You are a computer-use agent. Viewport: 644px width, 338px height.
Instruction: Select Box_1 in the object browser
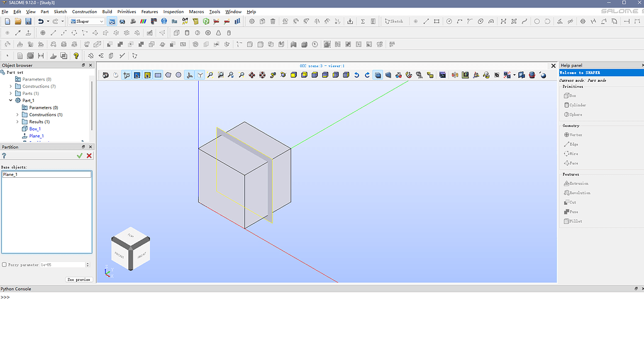[35, 129]
